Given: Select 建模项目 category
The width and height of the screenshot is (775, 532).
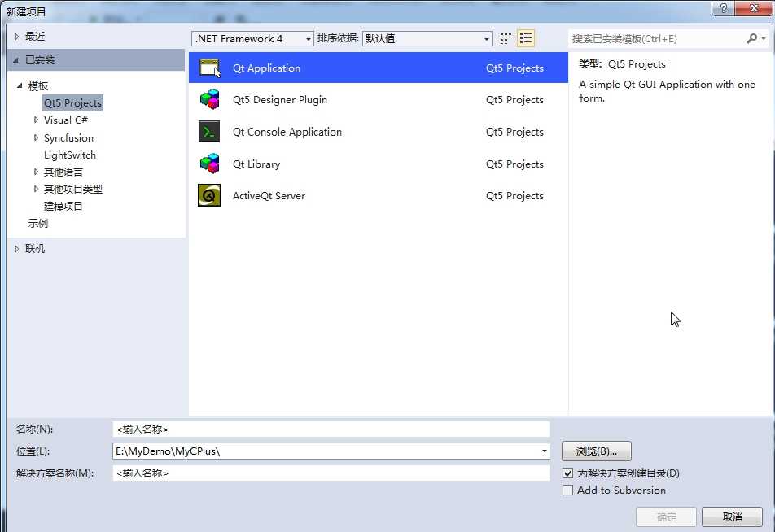Looking at the screenshot, I should (x=63, y=207).
